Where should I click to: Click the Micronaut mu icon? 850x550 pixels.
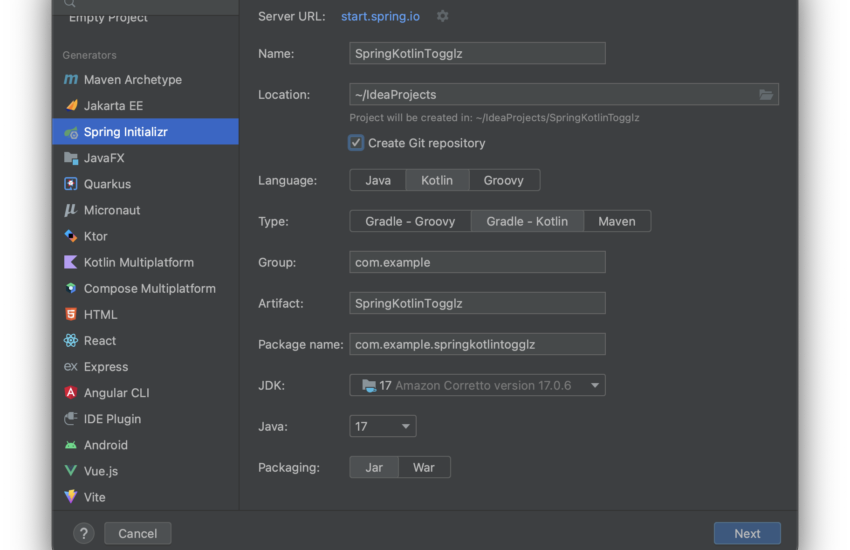(70, 210)
